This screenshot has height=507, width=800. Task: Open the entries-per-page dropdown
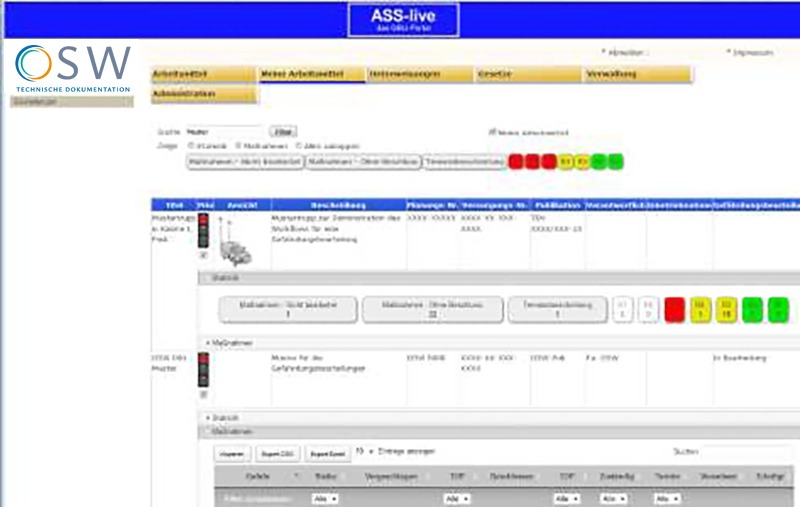pos(361,452)
